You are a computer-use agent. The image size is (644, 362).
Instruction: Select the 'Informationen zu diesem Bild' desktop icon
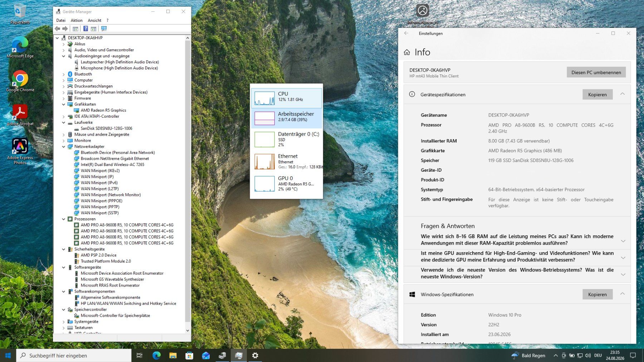(423, 15)
